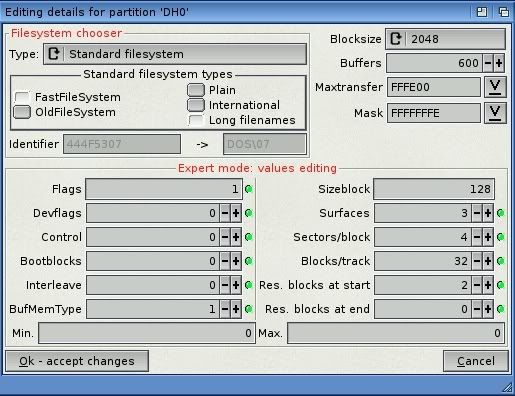Cycle the Blocksize 2048 chooser
Viewport: 515px width, 396px height.
click(x=445, y=39)
